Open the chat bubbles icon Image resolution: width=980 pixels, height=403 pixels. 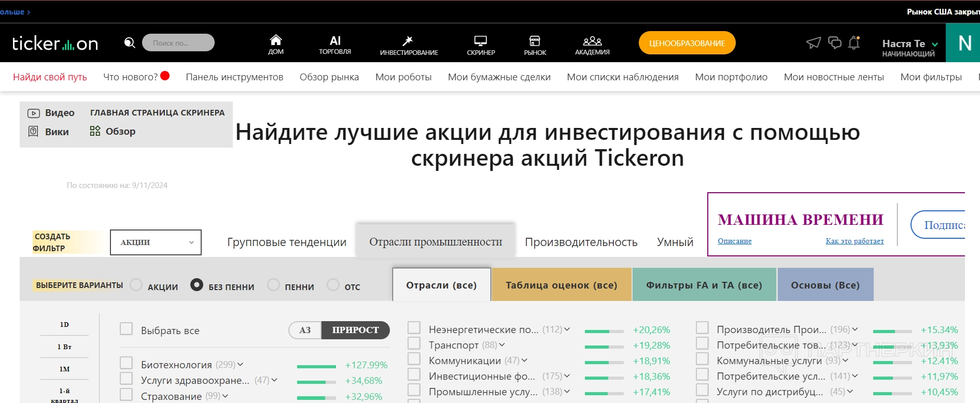click(835, 42)
